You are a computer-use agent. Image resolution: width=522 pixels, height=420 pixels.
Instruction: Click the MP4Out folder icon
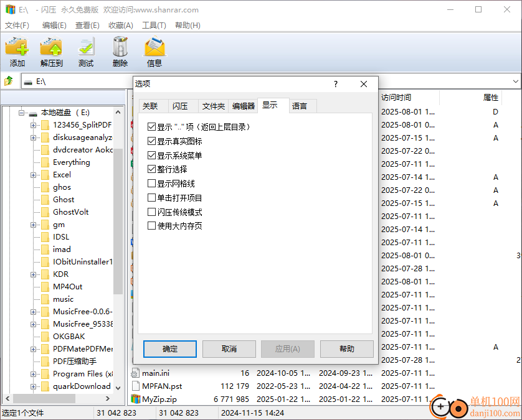coord(45,287)
